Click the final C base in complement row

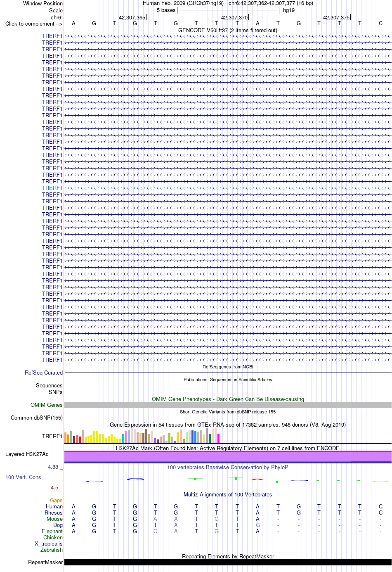[x=380, y=24]
